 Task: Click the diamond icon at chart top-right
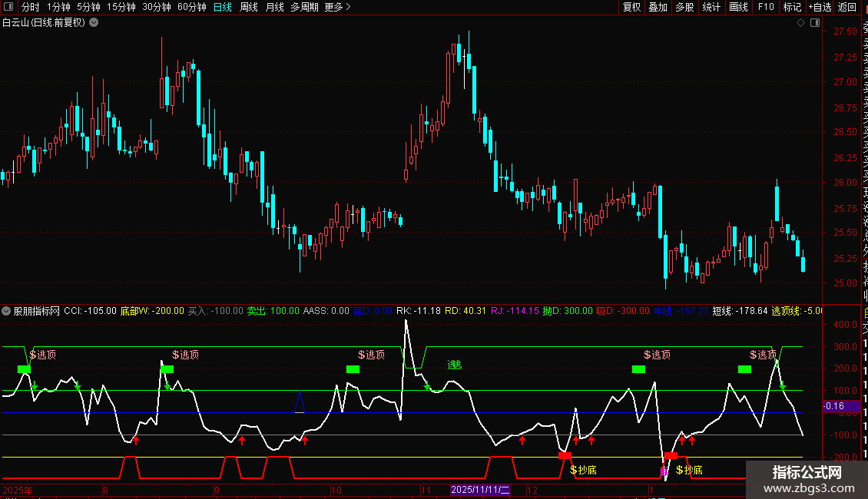coord(800,23)
